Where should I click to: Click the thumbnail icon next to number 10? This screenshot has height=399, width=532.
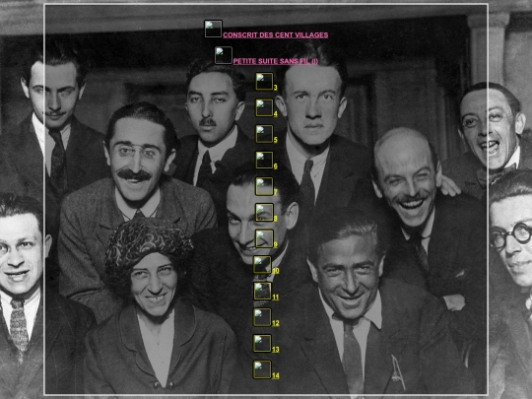262,265
